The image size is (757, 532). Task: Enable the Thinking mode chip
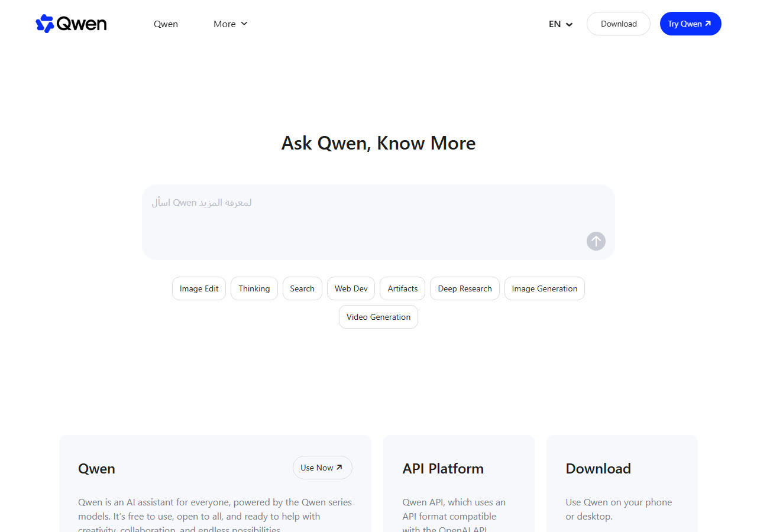click(x=254, y=288)
